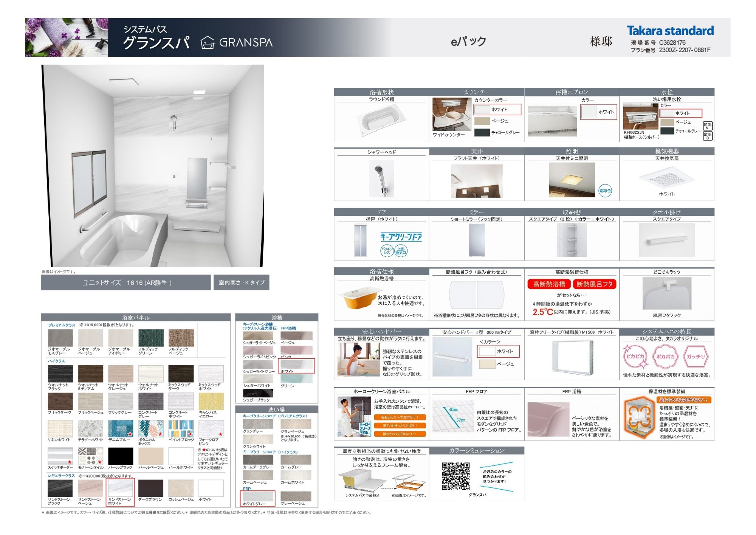The width and height of the screenshot is (756, 535).
Task: Click the 電球色 round badge
Action: [x=605, y=191]
